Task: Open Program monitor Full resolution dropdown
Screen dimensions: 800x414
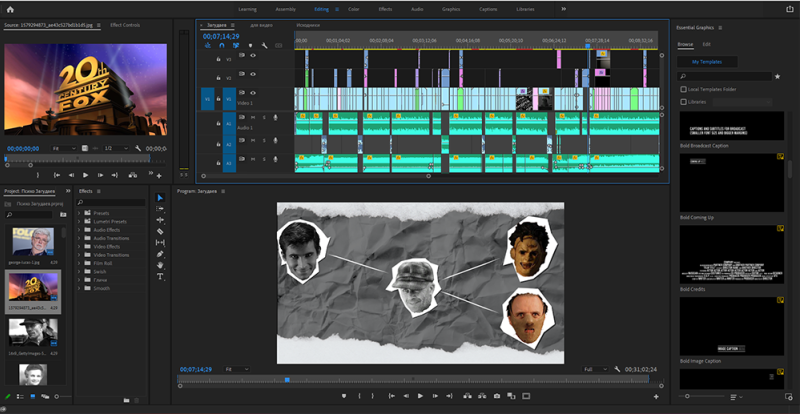Action: coord(596,369)
